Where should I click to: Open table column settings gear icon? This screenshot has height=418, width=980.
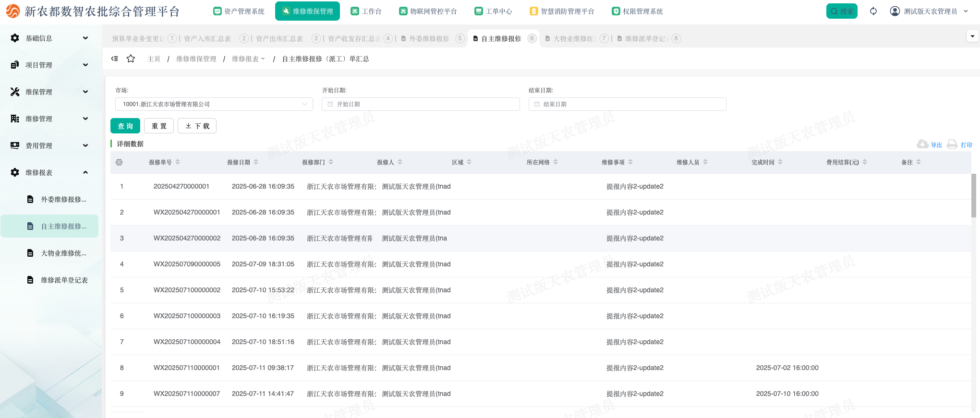tap(119, 162)
